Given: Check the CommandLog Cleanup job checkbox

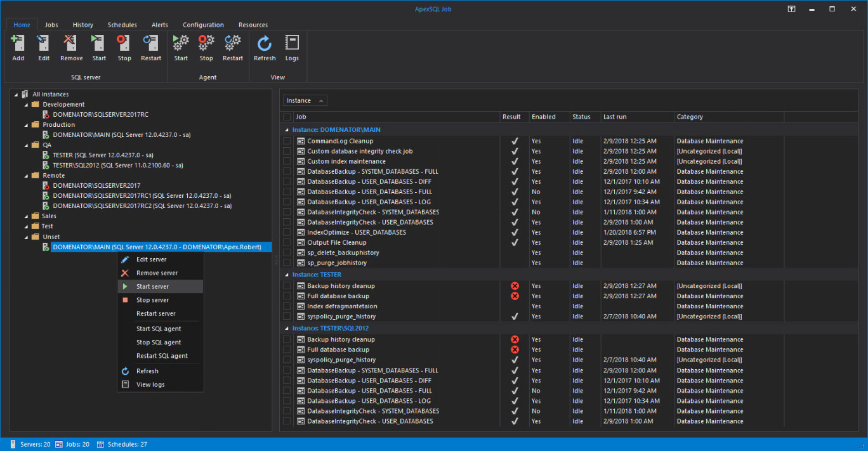Looking at the screenshot, I should [287, 141].
